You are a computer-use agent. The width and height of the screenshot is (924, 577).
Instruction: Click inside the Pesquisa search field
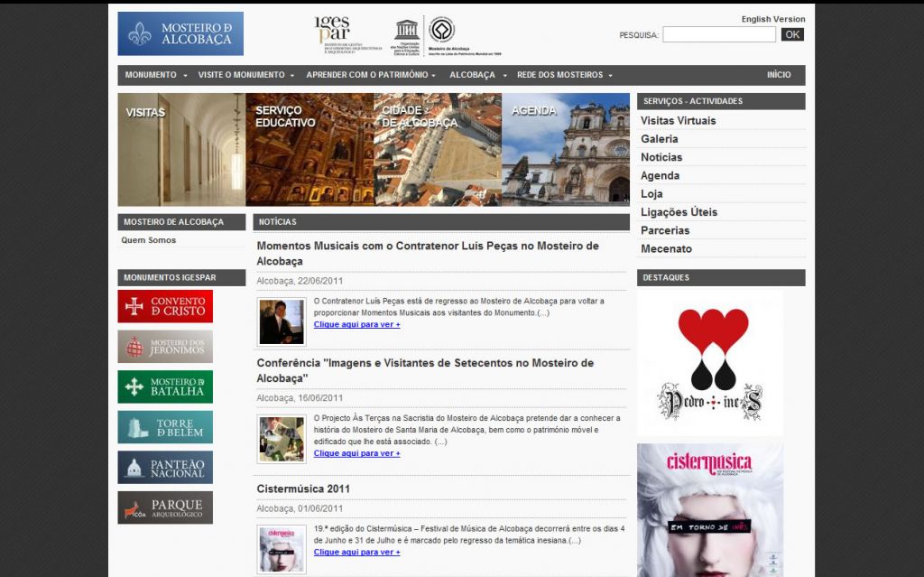[x=718, y=35]
